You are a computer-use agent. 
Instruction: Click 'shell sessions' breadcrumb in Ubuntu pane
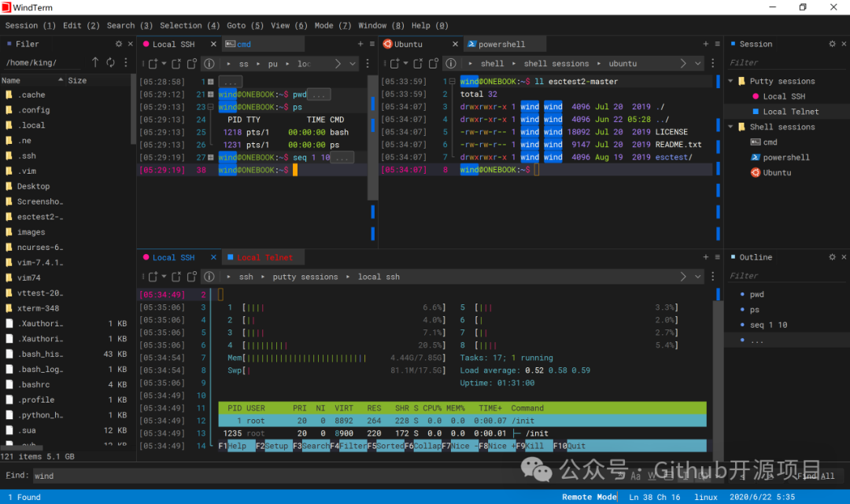pos(556,64)
